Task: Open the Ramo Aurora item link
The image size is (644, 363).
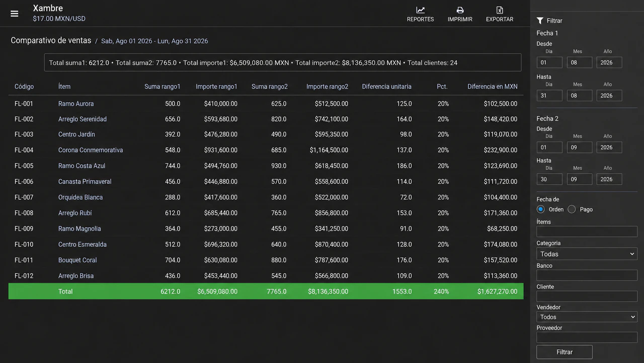Action: click(76, 104)
